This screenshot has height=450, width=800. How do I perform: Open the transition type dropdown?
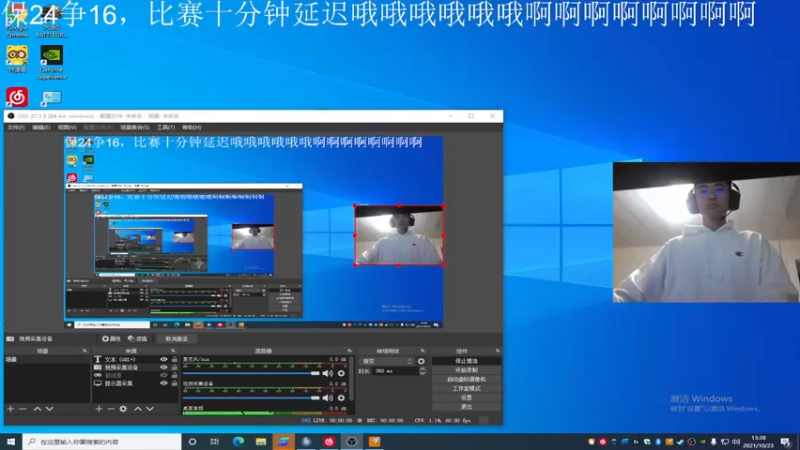(x=387, y=361)
